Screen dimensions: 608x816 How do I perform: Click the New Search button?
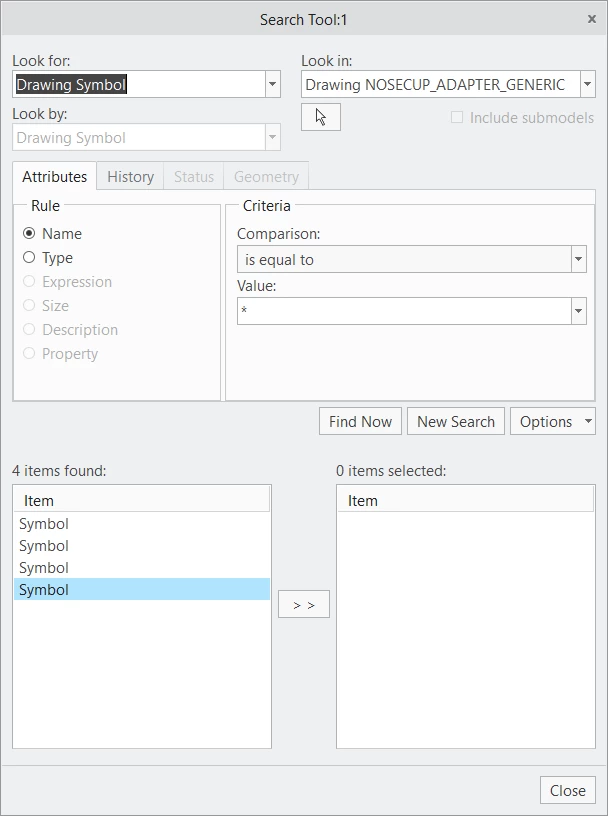click(x=456, y=421)
